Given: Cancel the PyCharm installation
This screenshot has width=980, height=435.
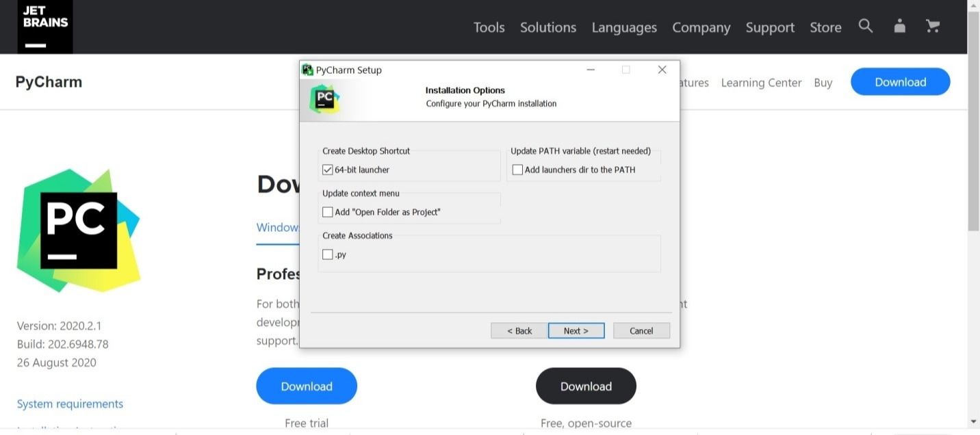Looking at the screenshot, I should pyautogui.click(x=641, y=331).
